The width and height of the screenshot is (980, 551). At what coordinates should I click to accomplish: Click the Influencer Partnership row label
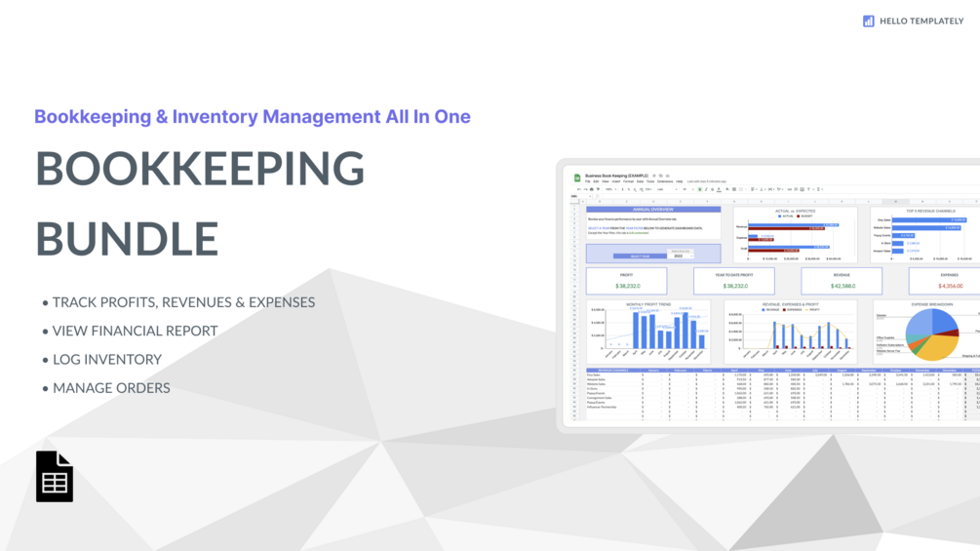(x=602, y=407)
